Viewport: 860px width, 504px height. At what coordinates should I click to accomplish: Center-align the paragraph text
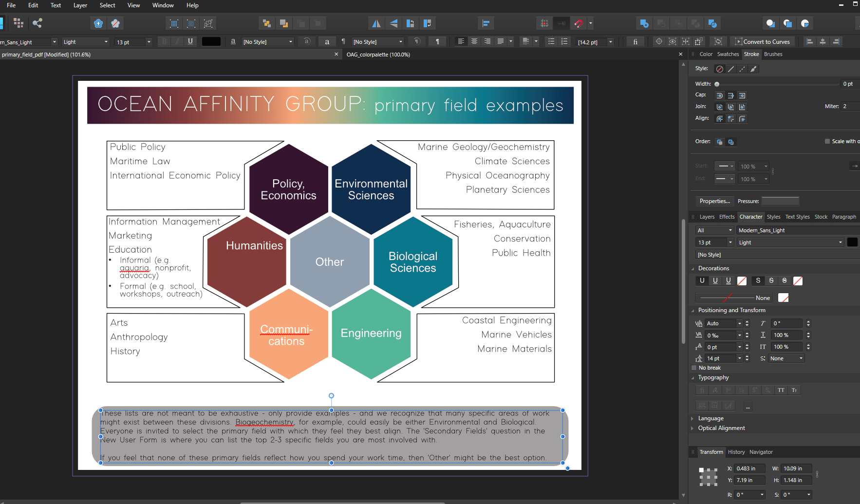click(x=474, y=42)
